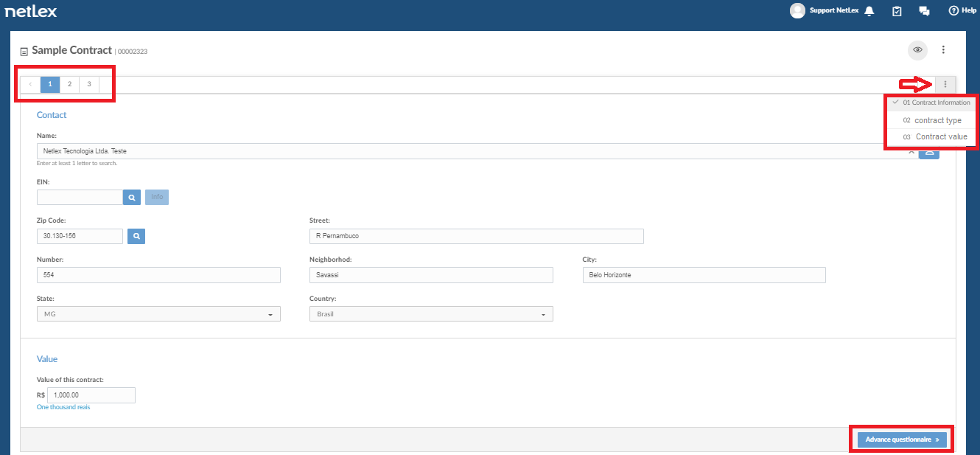Click the Help question mark icon
Viewport: 980px width, 455px height.
953,10
